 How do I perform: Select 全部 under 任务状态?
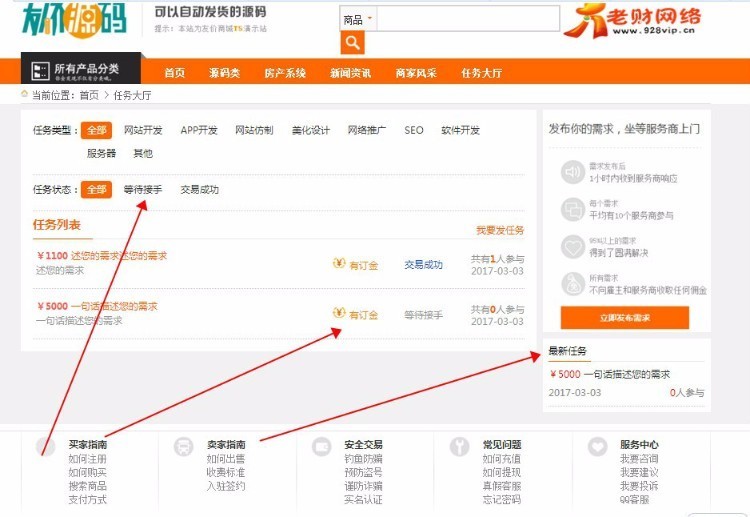click(x=97, y=189)
